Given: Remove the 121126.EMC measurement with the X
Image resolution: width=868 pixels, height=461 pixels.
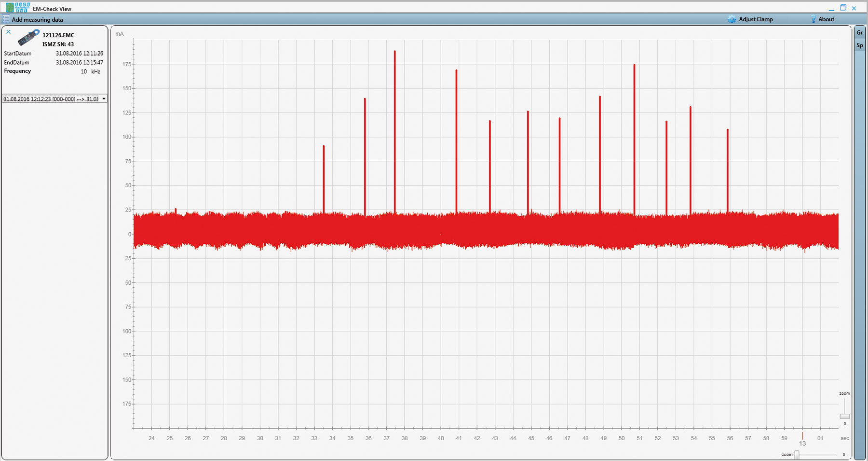Looking at the screenshot, I should click(x=8, y=32).
